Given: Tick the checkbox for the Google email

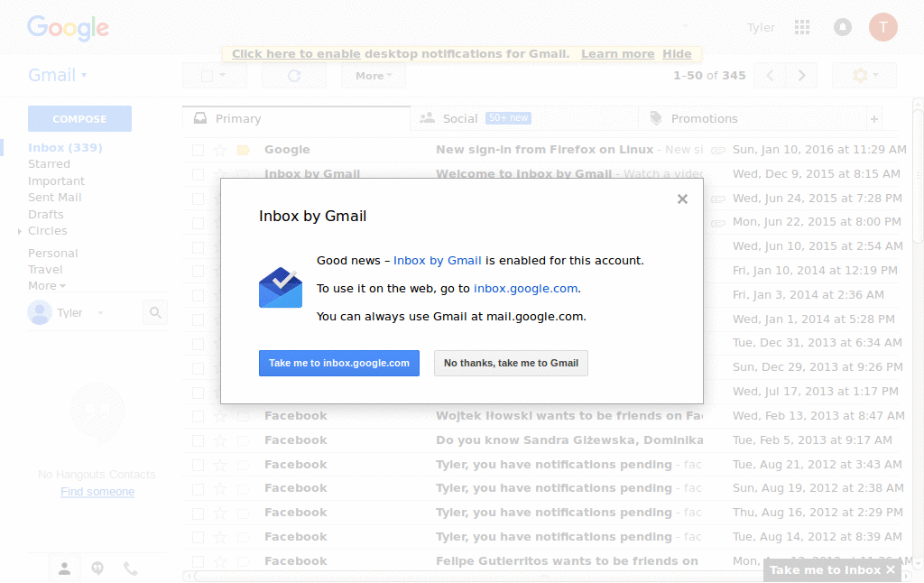Looking at the screenshot, I should (198, 151).
